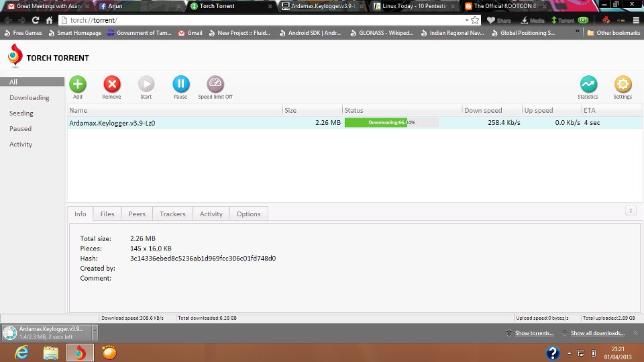Filter sidebar by Downloading
The height and width of the screenshot is (362, 644).
(29, 97)
